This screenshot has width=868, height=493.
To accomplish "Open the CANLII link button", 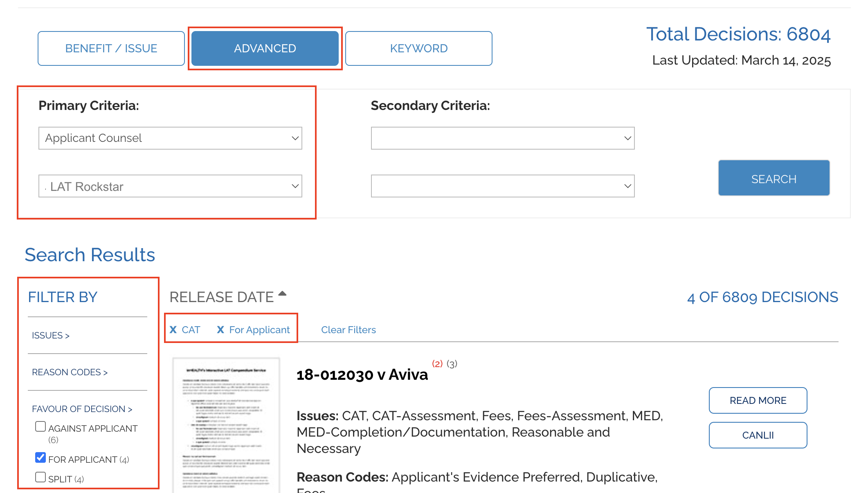I will 758,435.
